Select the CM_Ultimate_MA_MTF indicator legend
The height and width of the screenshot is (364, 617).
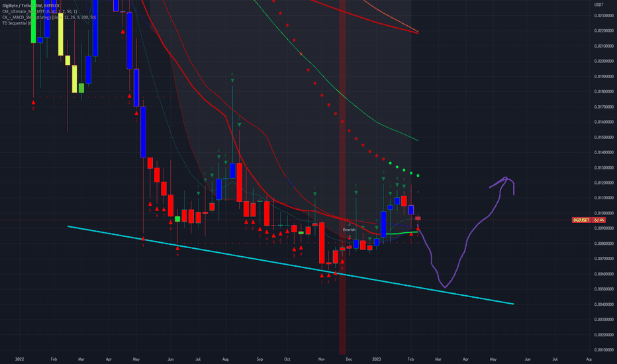coord(39,11)
